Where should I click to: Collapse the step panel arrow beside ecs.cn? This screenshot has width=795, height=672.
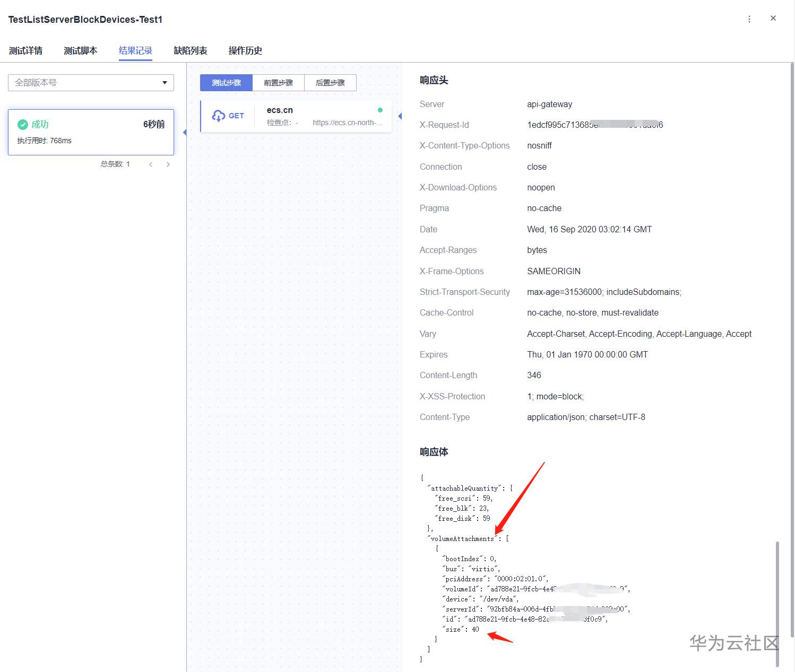click(400, 116)
